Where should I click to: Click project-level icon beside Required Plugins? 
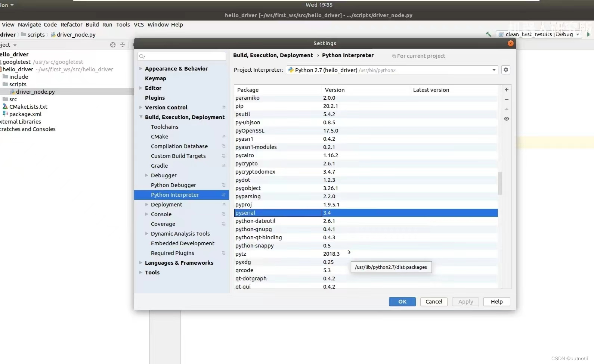click(224, 253)
